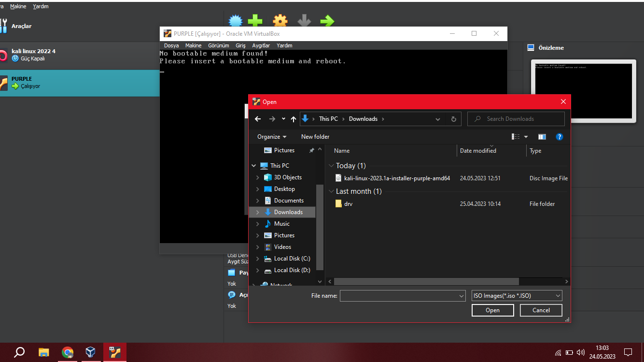Click the running VM window taskbar icon
The image size is (644, 362).
pyautogui.click(x=115, y=352)
